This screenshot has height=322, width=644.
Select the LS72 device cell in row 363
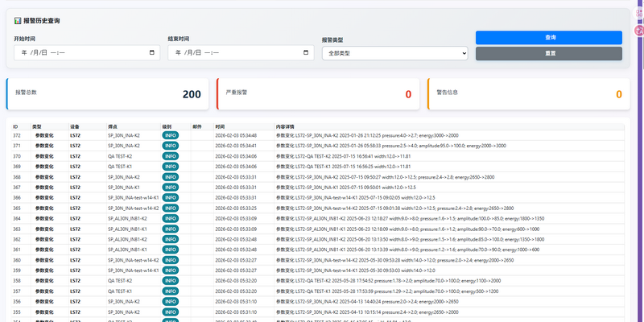tap(75, 229)
